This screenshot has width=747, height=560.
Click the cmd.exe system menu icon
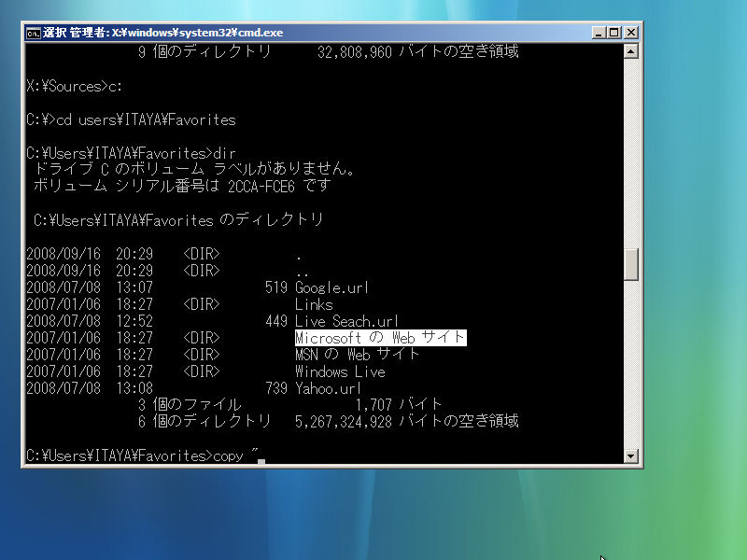coord(33,33)
